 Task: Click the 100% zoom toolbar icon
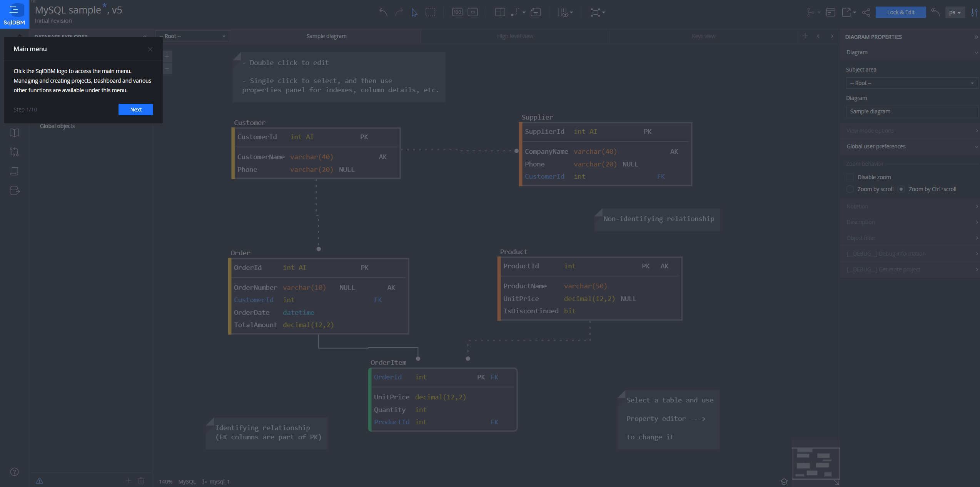click(x=457, y=12)
